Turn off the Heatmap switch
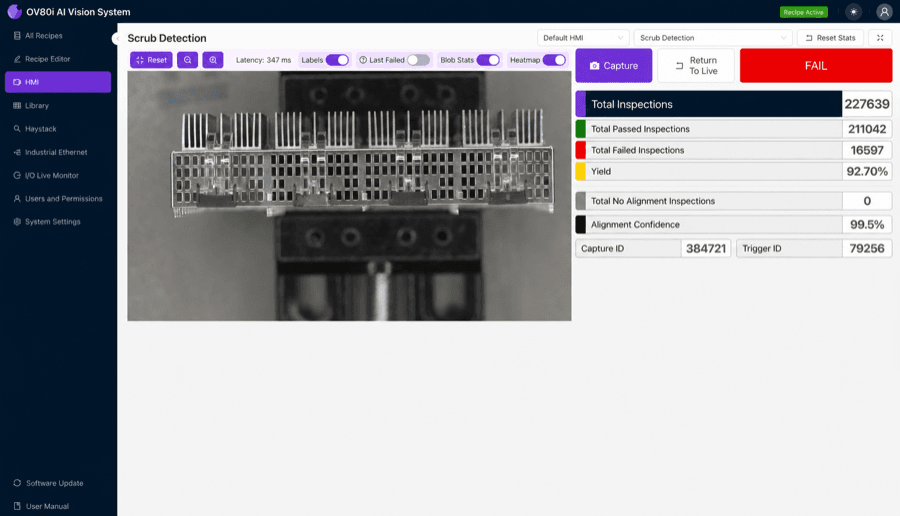900x516 pixels. (554, 60)
